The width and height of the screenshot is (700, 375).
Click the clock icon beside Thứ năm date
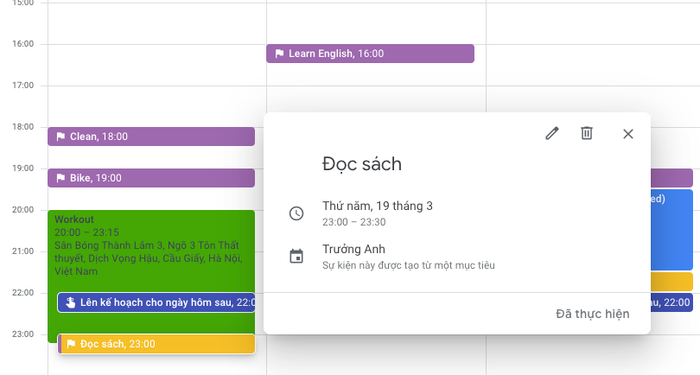[296, 213]
